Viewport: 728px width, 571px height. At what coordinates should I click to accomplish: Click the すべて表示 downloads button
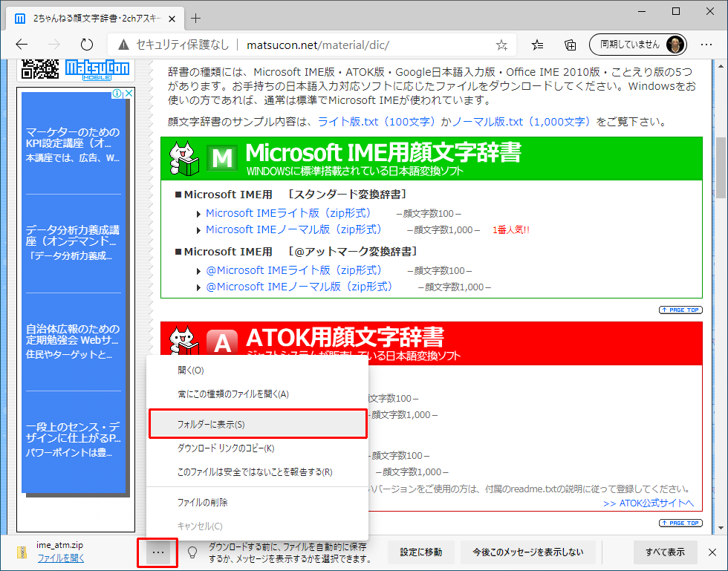[666, 552]
